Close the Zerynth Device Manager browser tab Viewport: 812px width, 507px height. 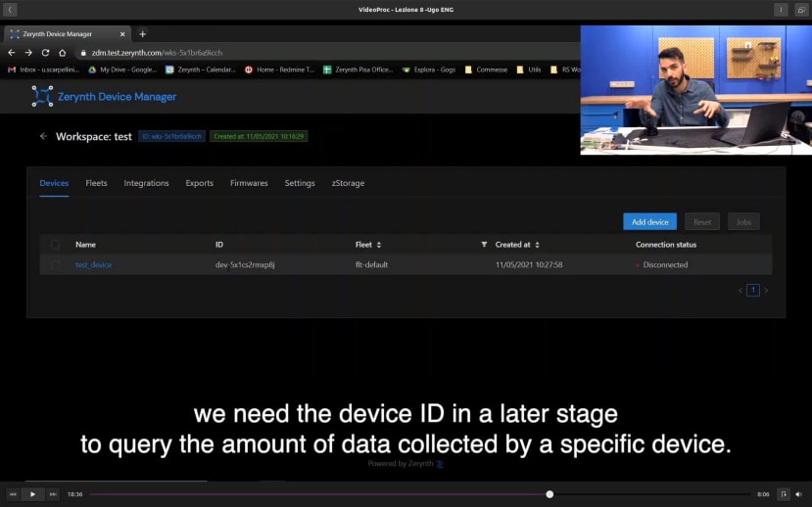point(122,34)
